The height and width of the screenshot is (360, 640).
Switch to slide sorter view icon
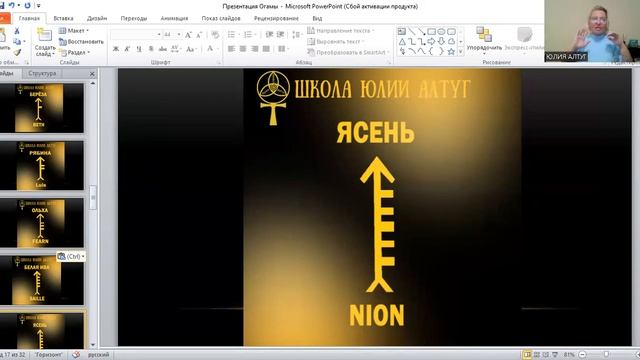click(537, 355)
